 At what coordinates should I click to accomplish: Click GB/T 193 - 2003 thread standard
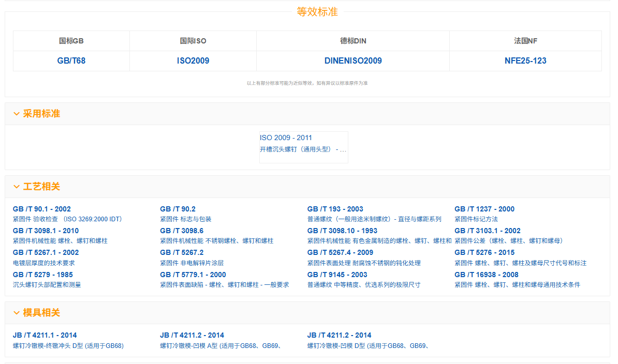point(335,209)
